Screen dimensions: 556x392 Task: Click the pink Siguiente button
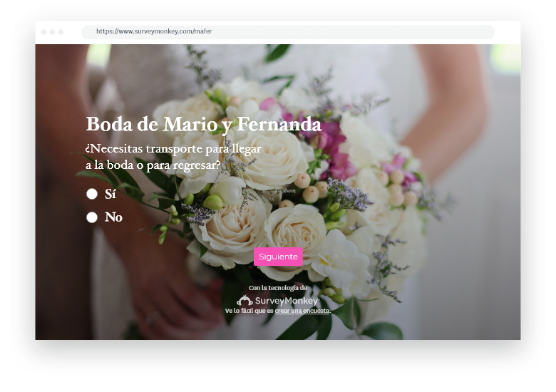pyautogui.click(x=278, y=257)
